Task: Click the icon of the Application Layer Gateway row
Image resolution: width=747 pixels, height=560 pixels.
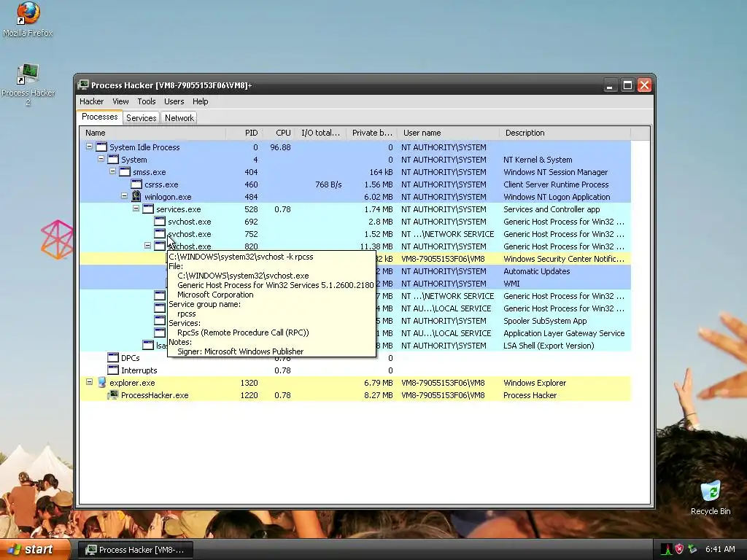Action: coord(160,332)
